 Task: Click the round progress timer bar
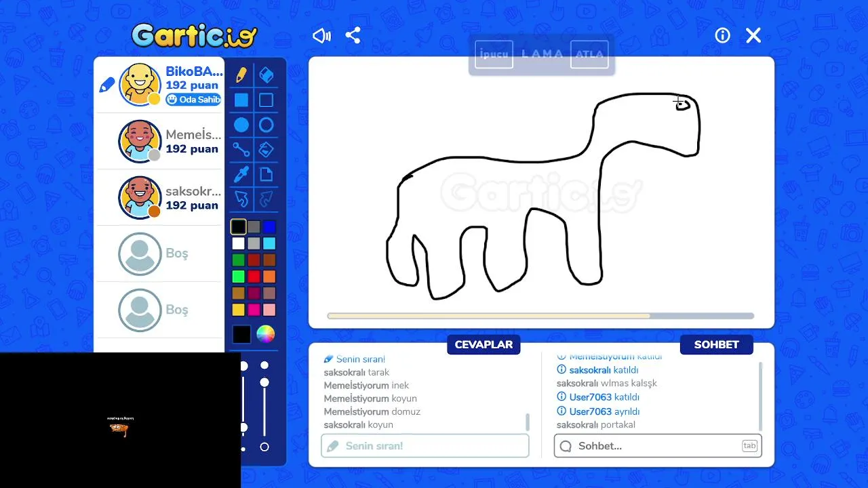point(540,316)
